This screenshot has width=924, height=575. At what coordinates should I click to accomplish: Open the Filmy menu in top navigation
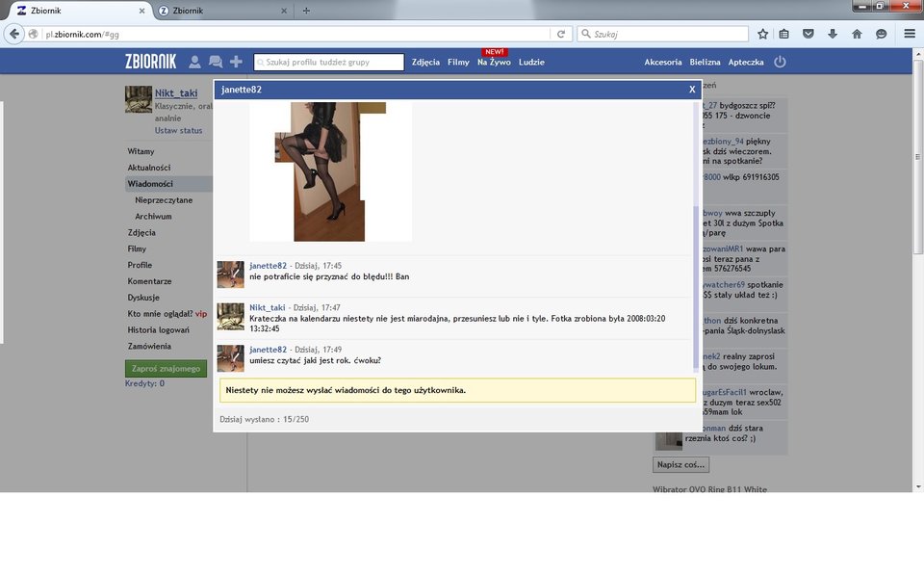coord(458,62)
